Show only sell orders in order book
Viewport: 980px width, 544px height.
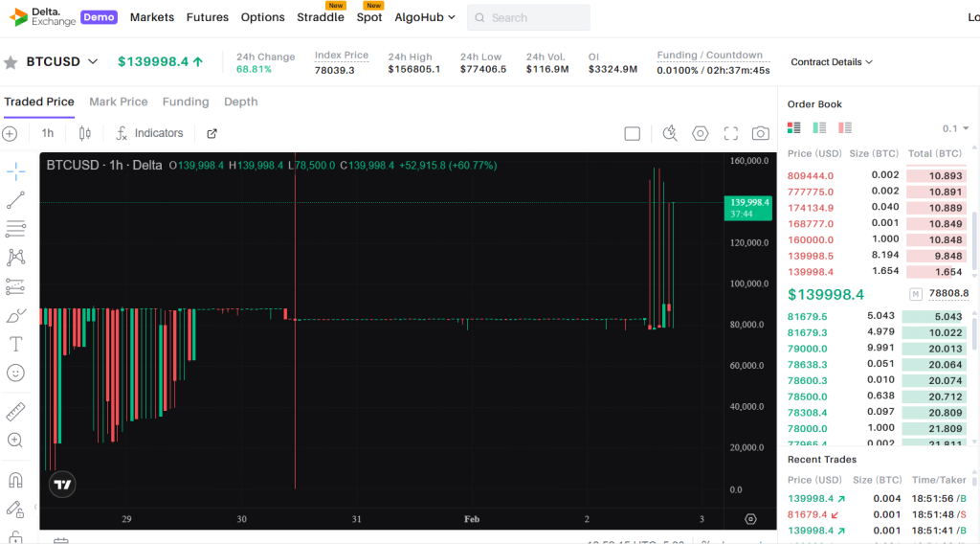tap(844, 127)
